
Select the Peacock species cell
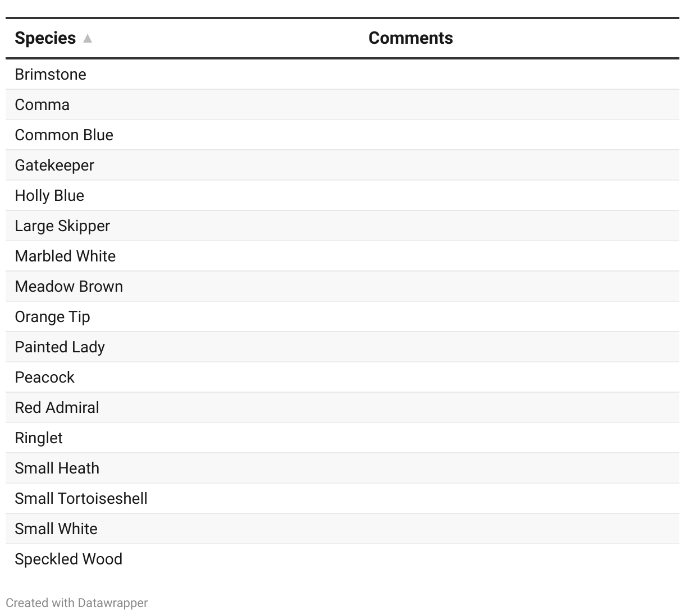click(x=44, y=378)
